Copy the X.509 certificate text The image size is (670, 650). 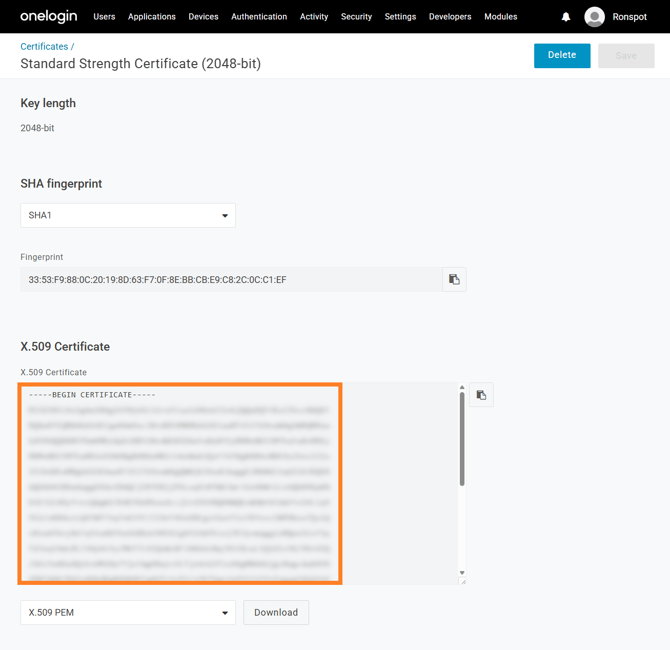[481, 395]
